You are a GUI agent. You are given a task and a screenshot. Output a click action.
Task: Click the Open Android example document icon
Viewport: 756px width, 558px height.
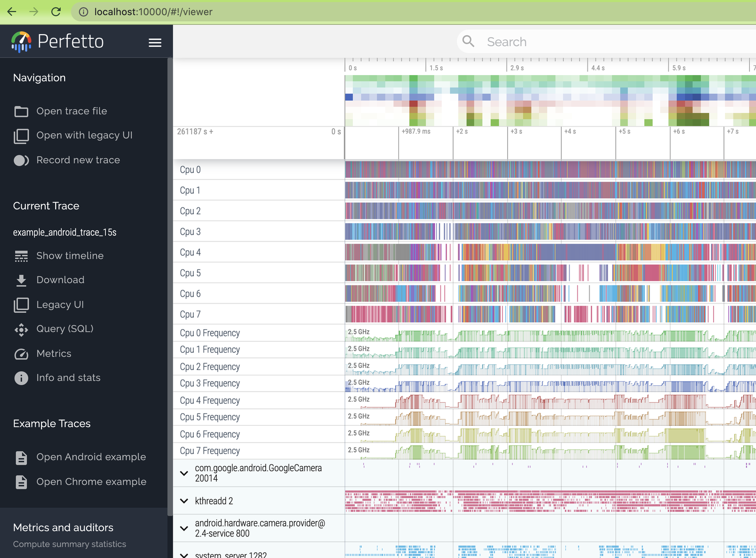(21, 458)
